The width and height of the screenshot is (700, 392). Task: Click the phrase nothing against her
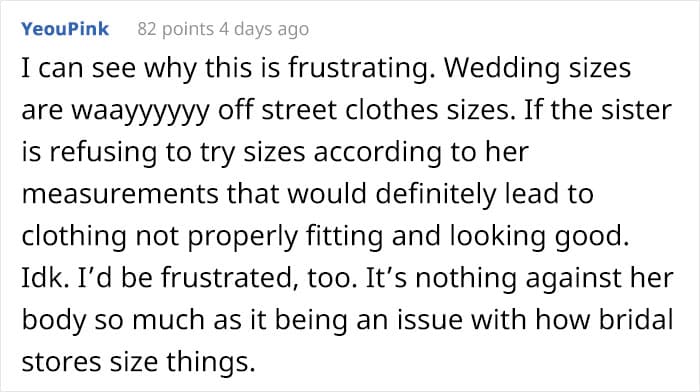coord(544,279)
